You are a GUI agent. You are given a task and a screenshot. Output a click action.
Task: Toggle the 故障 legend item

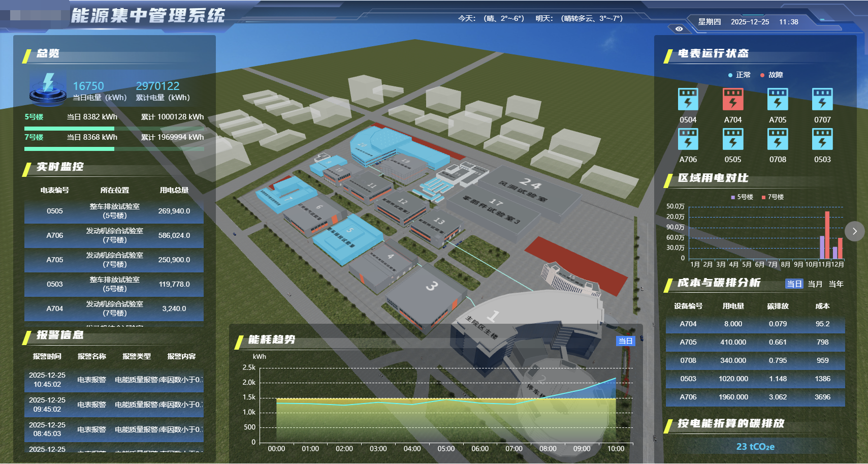pos(771,75)
